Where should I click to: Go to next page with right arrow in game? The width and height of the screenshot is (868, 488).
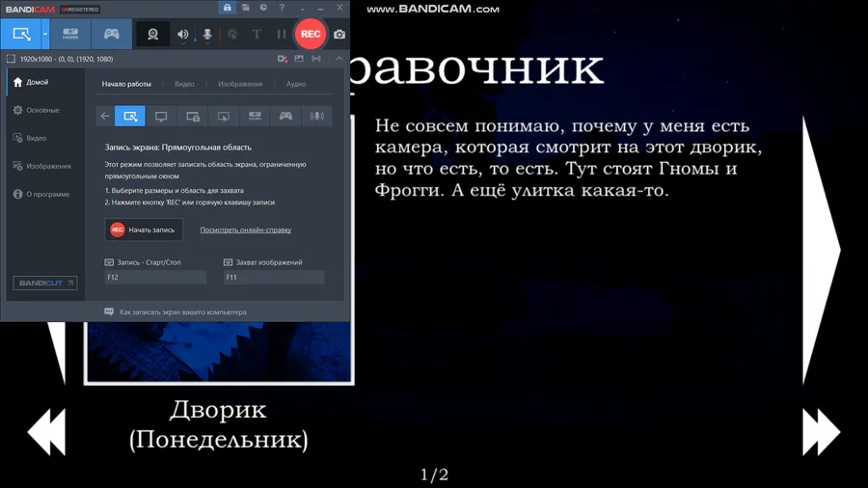tap(822, 250)
